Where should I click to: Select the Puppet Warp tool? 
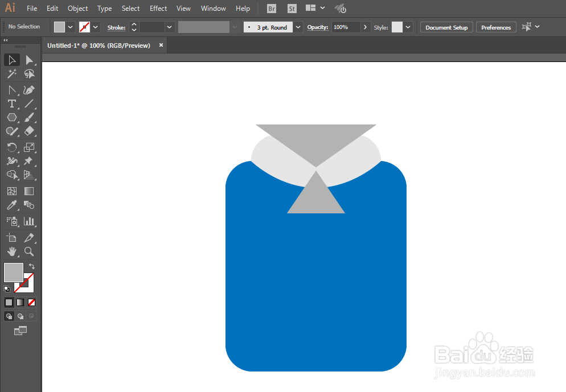point(11,161)
